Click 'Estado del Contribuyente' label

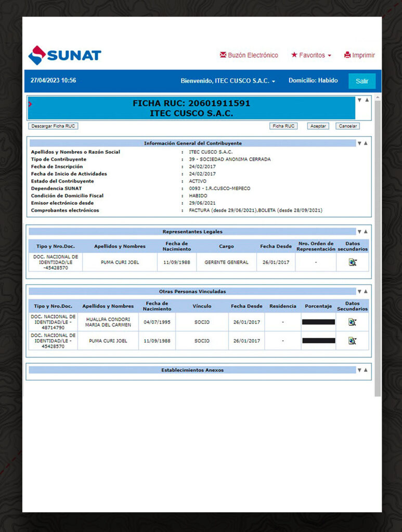tap(62, 181)
